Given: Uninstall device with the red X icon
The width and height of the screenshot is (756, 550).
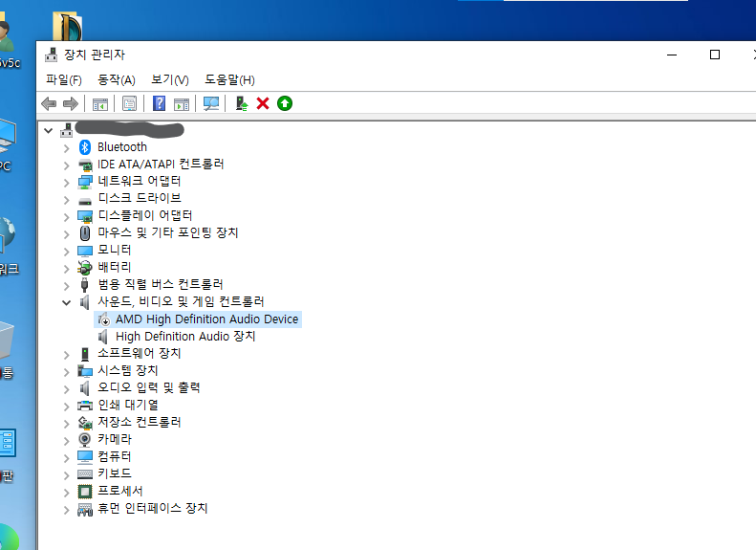Looking at the screenshot, I should point(263,103).
